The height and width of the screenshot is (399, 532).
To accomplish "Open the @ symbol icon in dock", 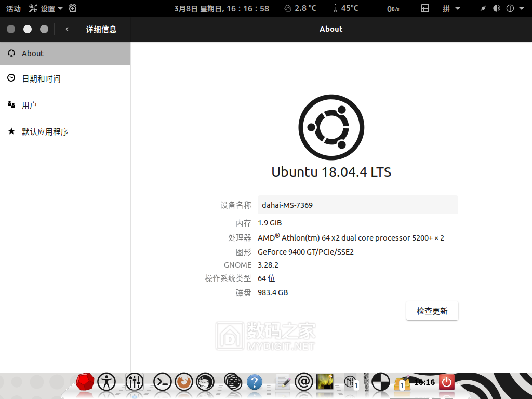I will point(303,382).
